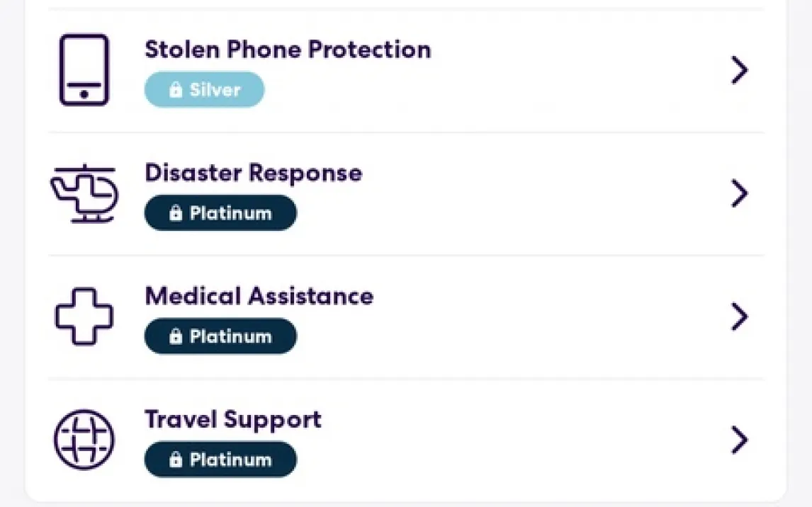Click the lock icon in Travel Support badge

point(176,460)
